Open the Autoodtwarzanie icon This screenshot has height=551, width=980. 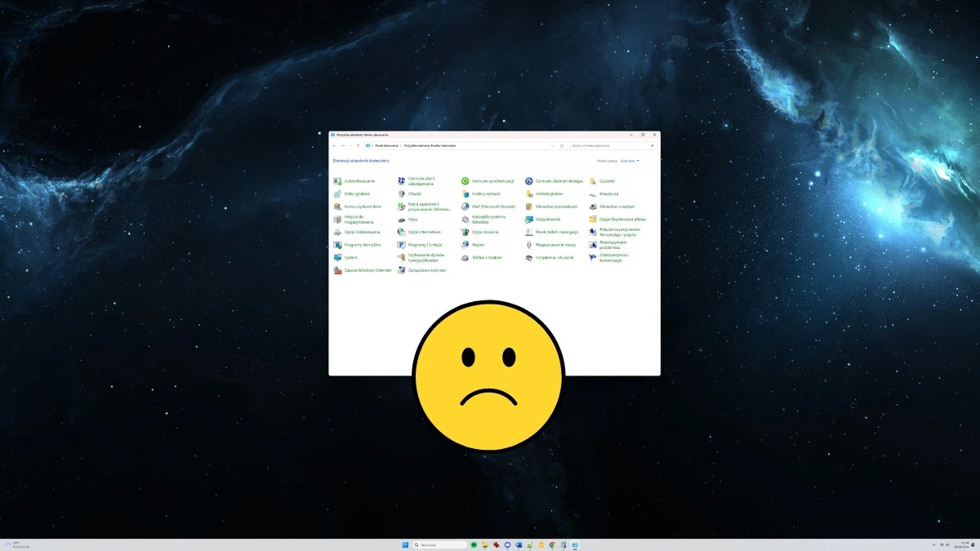337,181
